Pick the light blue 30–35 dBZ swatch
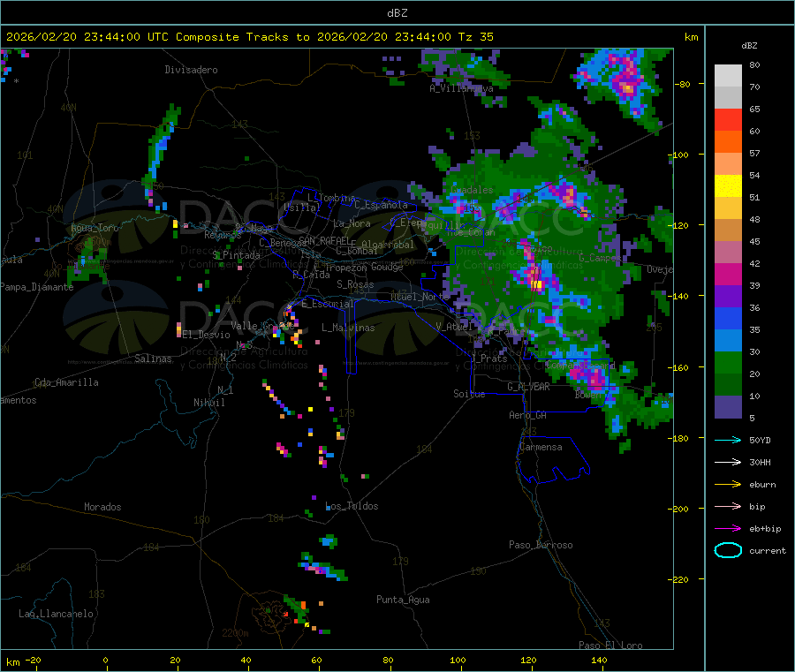This screenshot has width=795, height=672. pyautogui.click(x=728, y=341)
